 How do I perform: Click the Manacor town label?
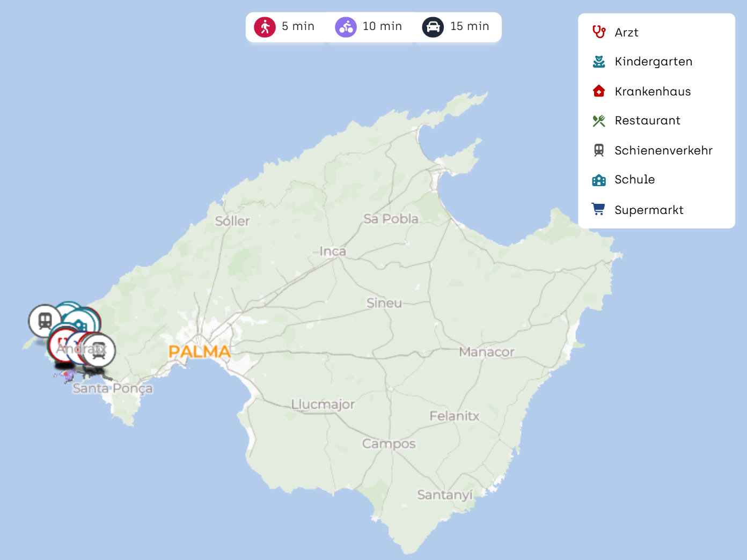coord(486,352)
